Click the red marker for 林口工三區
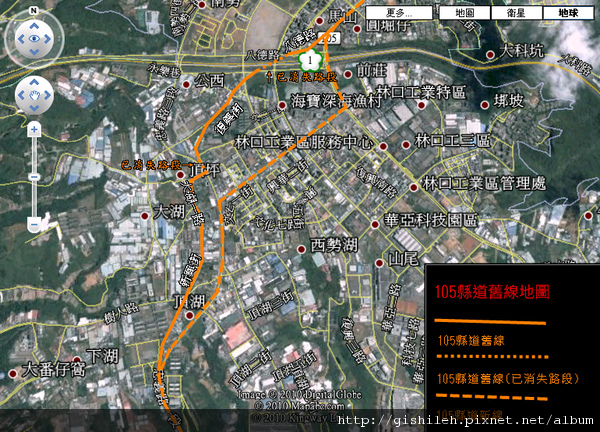 (x=406, y=145)
